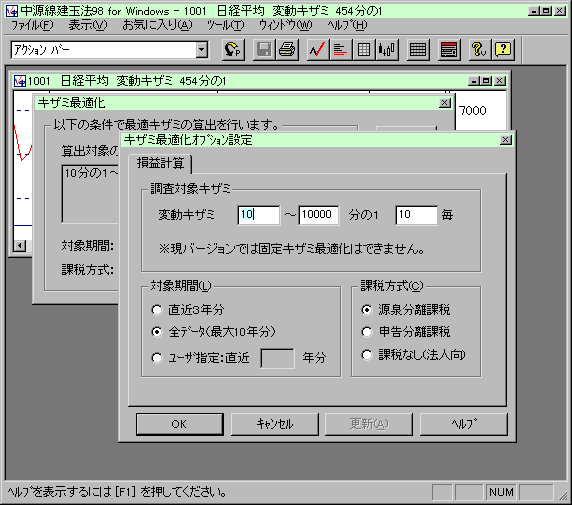This screenshot has width=572, height=505.
Task: Click the キャンセル button
Action: click(x=274, y=424)
